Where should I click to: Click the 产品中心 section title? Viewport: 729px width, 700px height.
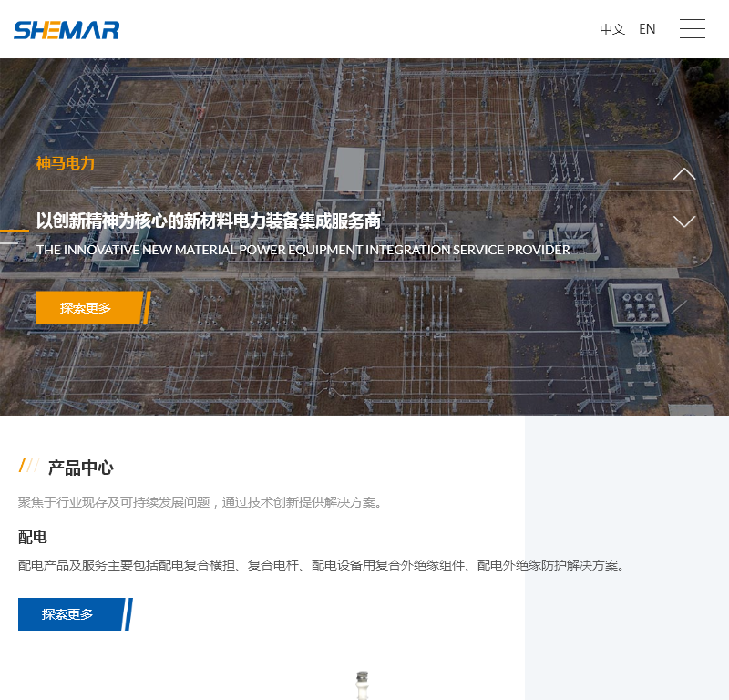pos(80,467)
